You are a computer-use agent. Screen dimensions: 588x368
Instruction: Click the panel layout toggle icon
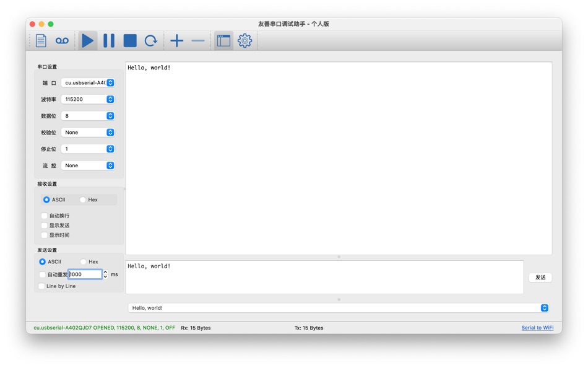tap(223, 40)
